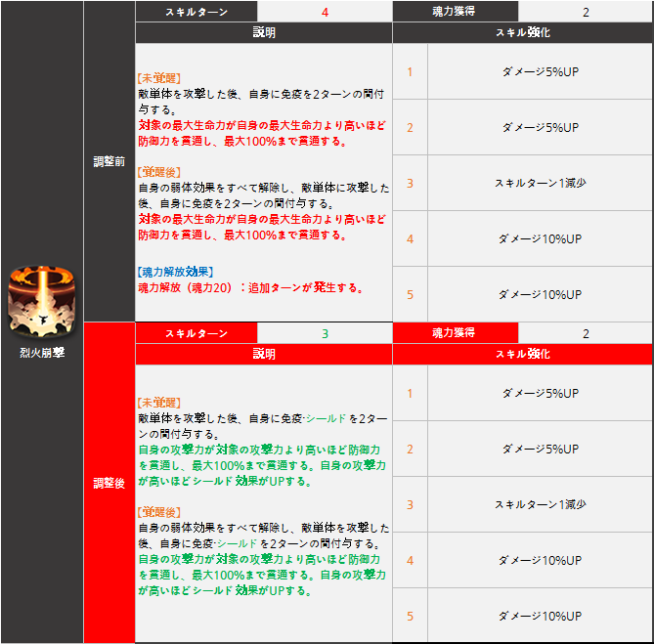Click the 調整前 section label

pyautogui.click(x=109, y=161)
